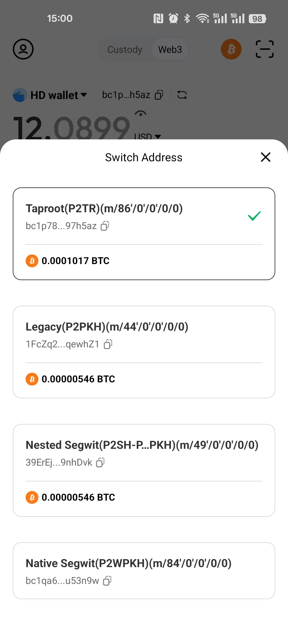The width and height of the screenshot is (288, 644).
Task: Tap the Taproot 0.0001017 BTC balance
Action: pyautogui.click(x=75, y=261)
